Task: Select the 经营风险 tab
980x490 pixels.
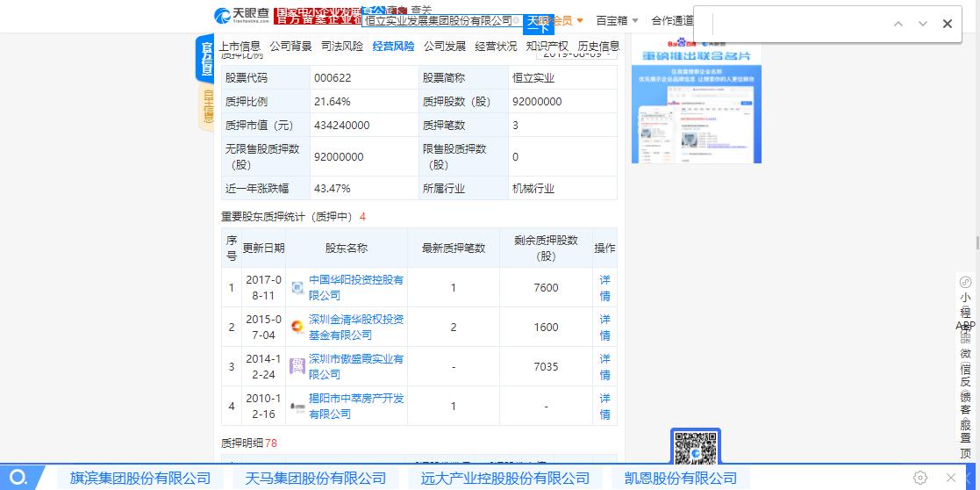Action: click(393, 46)
